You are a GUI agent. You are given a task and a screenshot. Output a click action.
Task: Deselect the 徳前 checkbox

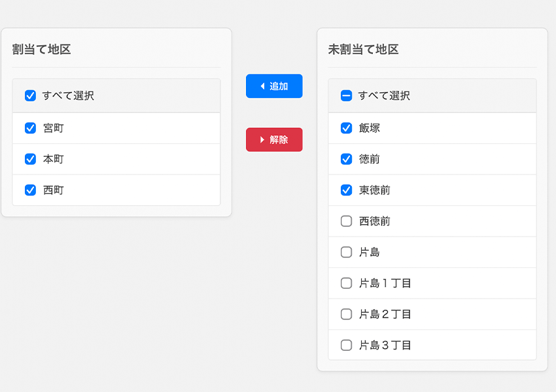coord(347,159)
